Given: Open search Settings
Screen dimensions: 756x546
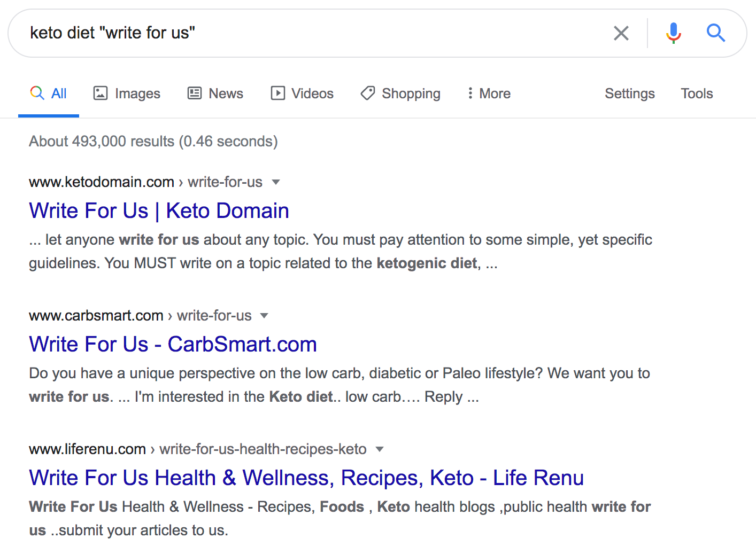Looking at the screenshot, I should click(629, 93).
